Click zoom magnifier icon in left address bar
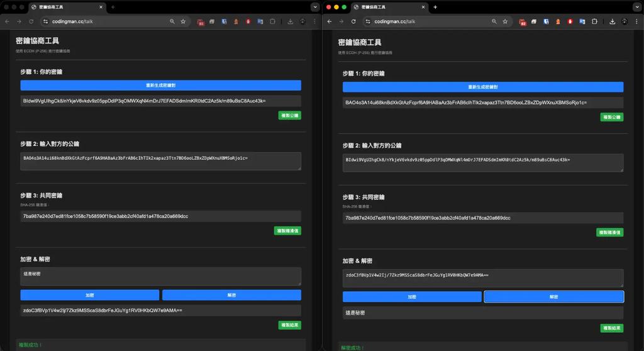The image size is (644, 351). coord(172,21)
